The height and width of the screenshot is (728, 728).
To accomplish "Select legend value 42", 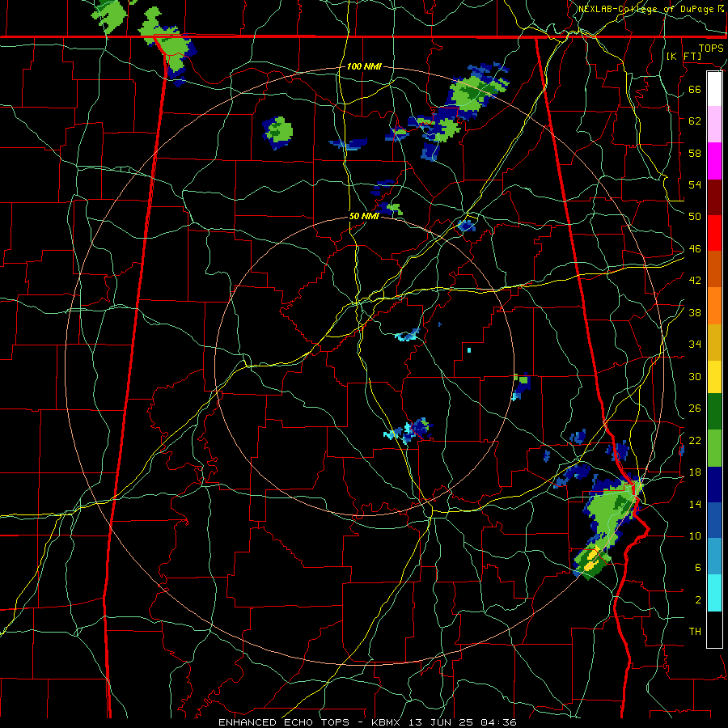I will tap(695, 281).
